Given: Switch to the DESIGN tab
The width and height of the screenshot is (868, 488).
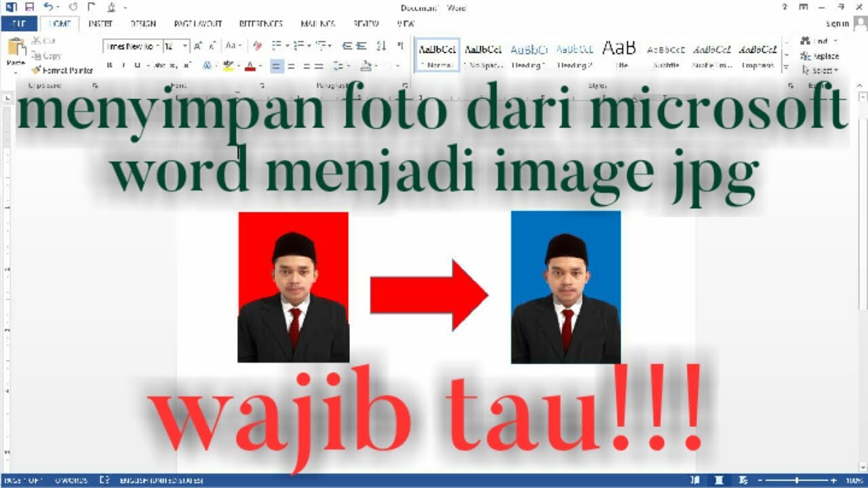Looking at the screenshot, I should tap(143, 23).
